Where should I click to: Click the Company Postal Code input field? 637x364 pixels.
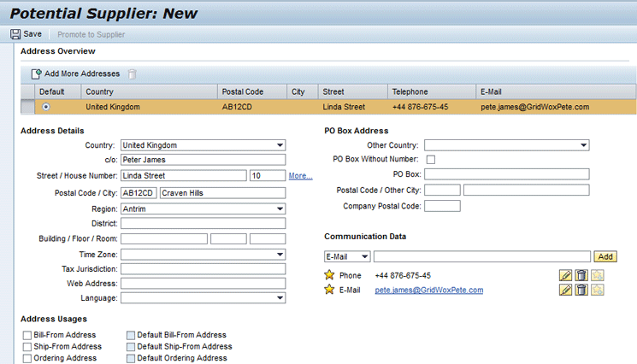click(x=442, y=206)
